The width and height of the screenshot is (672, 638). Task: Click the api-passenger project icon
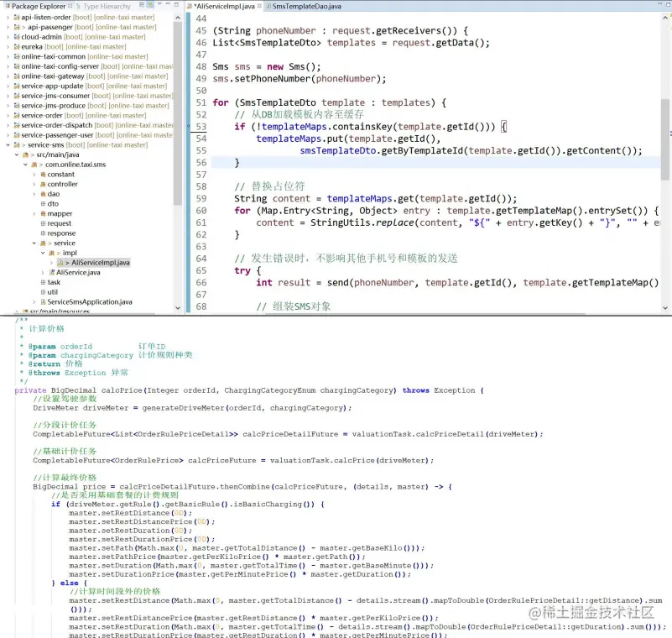(17, 27)
